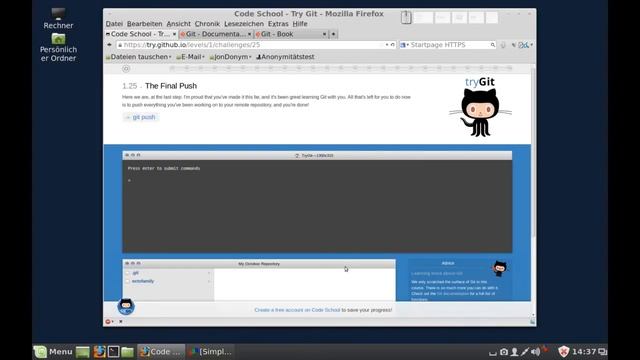Open the volume tray icon
This screenshot has width=640, height=360.
tap(536, 352)
